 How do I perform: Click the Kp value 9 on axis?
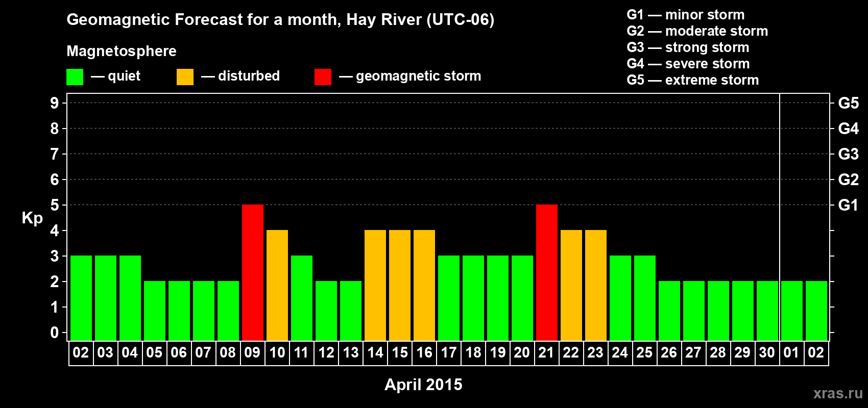click(55, 103)
